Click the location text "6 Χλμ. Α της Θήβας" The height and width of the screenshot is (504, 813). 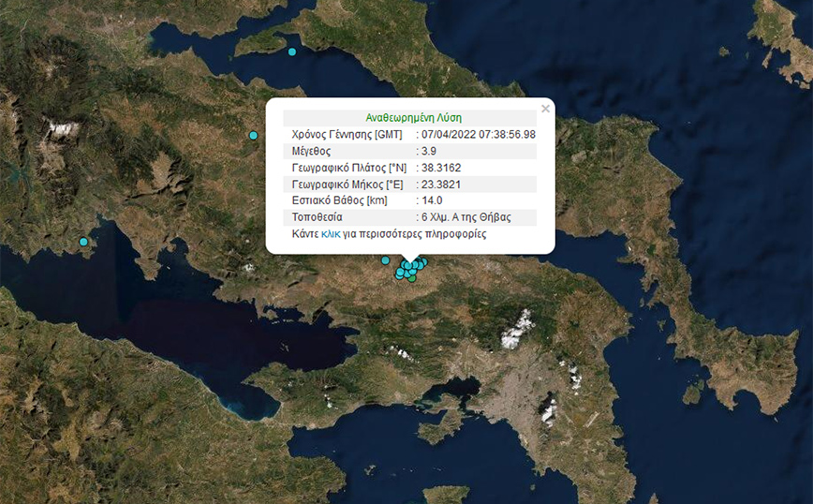tap(466, 217)
